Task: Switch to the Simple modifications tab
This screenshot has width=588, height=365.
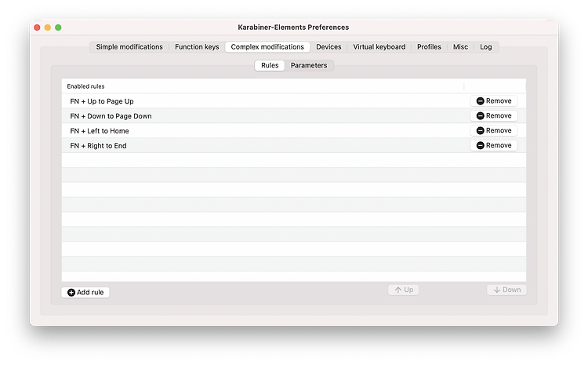Action: tap(129, 47)
